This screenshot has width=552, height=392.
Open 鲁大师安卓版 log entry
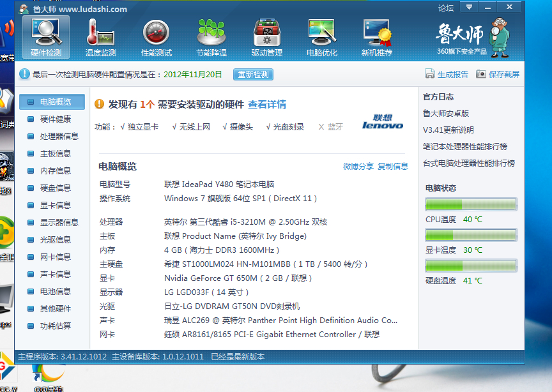[x=446, y=113]
